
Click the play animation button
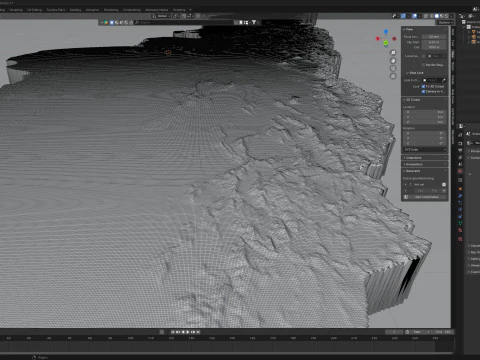188,332
